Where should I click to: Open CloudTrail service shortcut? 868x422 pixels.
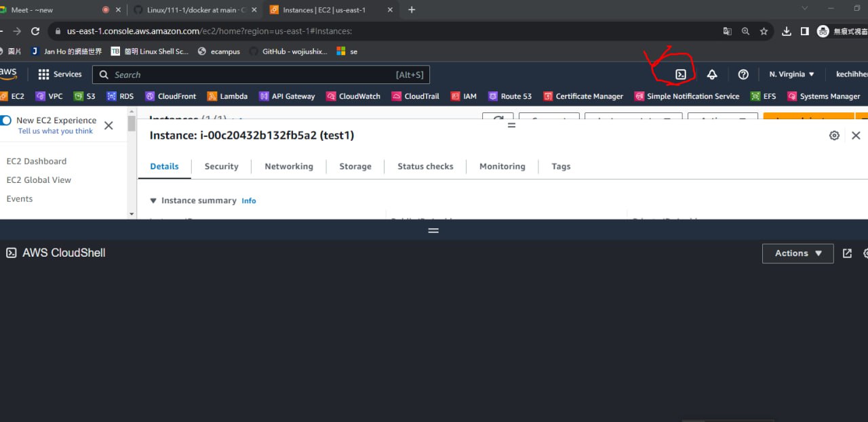click(x=415, y=96)
